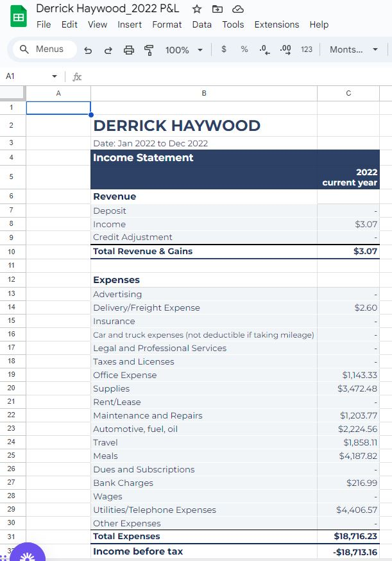Image resolution: width=392 pixels, height=561 pixels.
Task: Select Total Expenses $18,716.23 cell
Action: pyautogui.click(x=348, y=537)
